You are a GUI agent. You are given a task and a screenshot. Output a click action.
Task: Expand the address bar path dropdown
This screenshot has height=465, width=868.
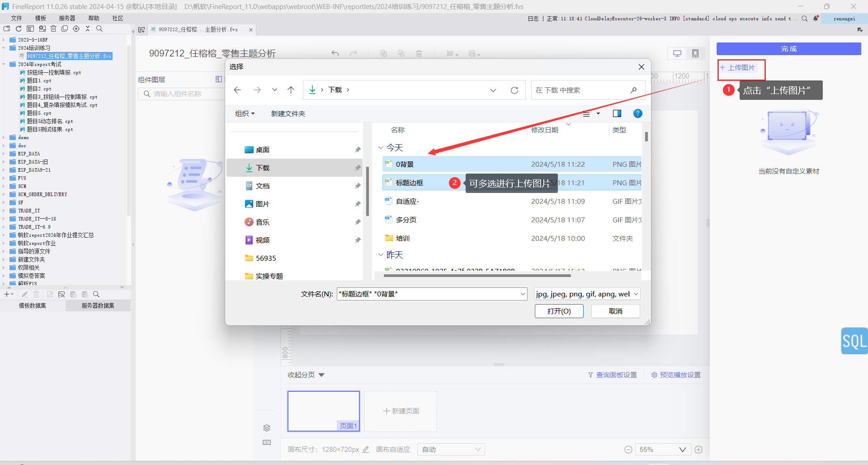[x=493, y=90]
